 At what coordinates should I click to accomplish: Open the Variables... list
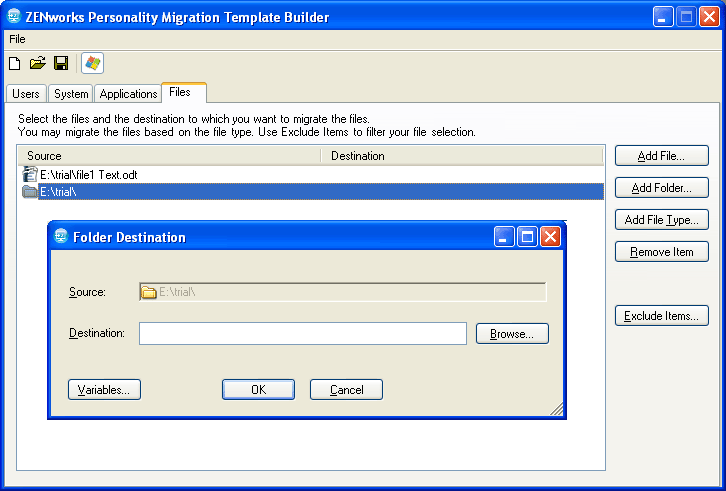click(x=104, y=390)
